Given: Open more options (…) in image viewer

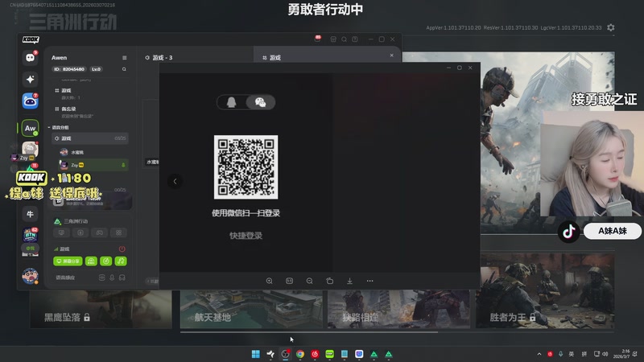Looking at the screenshot, I should point(369,281).
